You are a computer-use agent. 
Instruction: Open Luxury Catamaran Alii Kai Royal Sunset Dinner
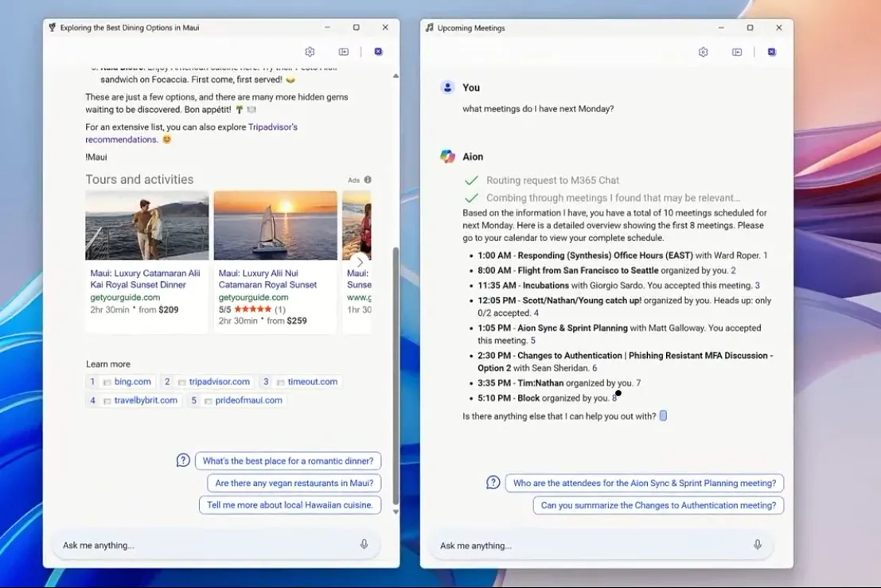[x=145, y=279]
